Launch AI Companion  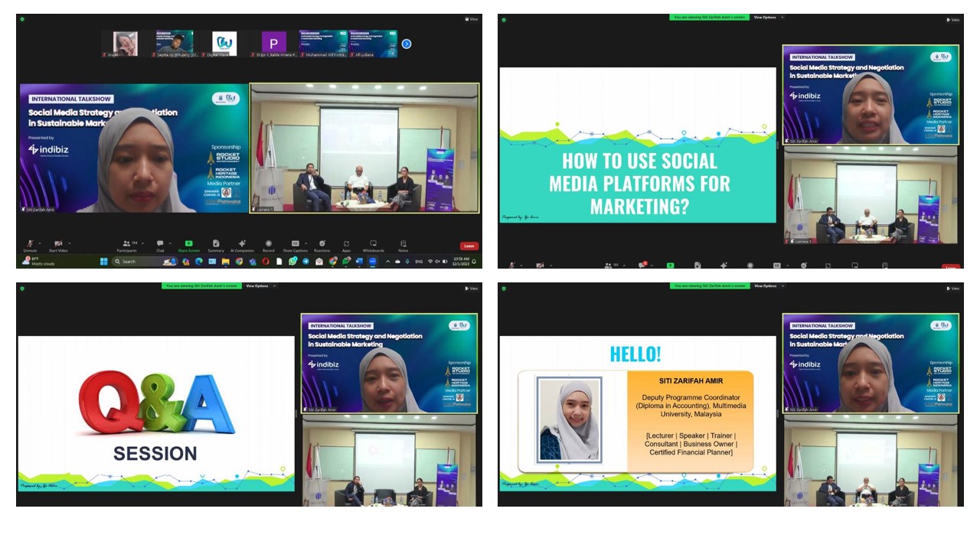click(242, 246)
